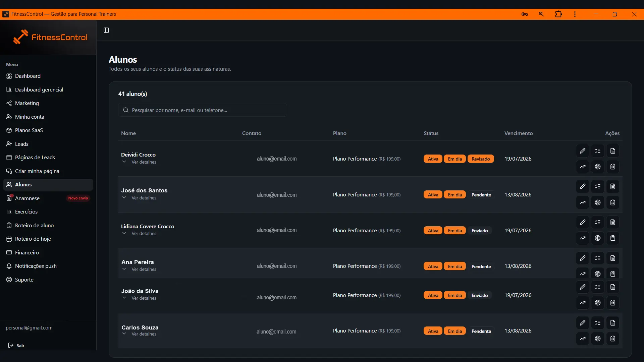Click the zoom magnifier icon in title bar
This screenshot has width=644, height=362.
[x=541, y=14]
